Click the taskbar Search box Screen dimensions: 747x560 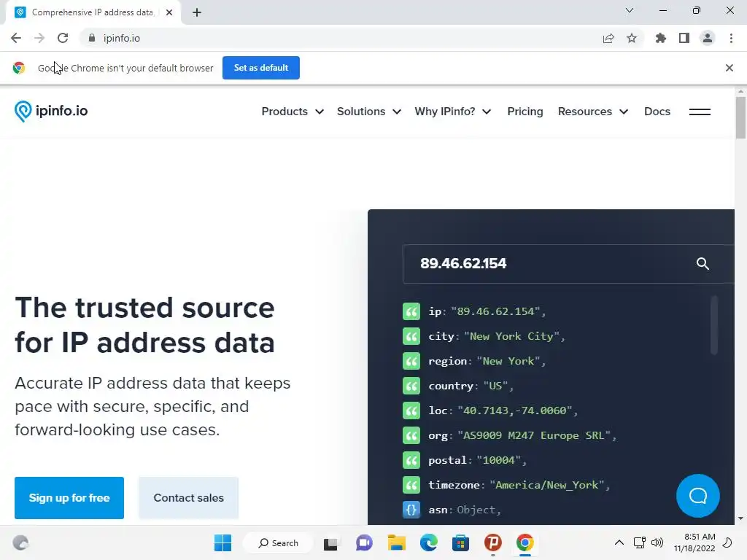coord(279,542)
